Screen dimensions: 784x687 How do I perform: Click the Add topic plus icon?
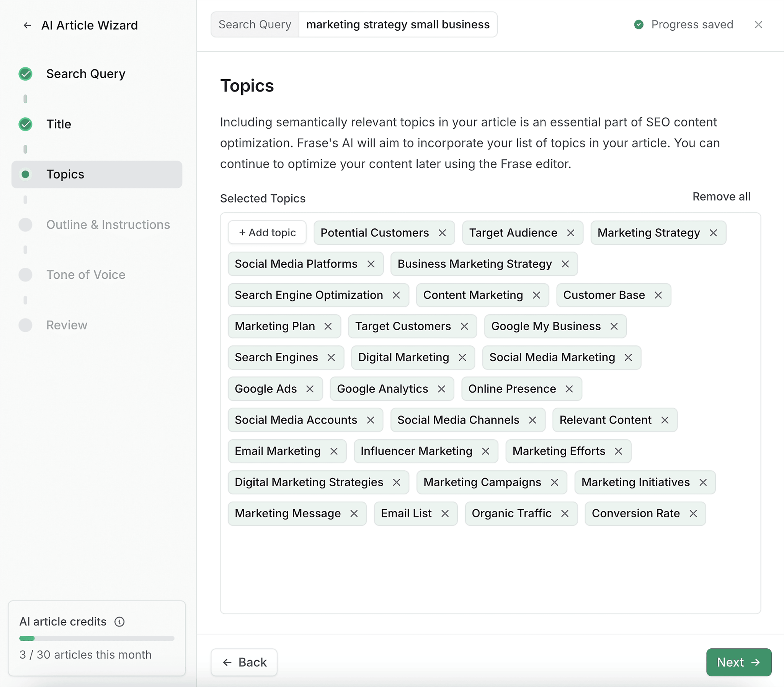(241, 233)
